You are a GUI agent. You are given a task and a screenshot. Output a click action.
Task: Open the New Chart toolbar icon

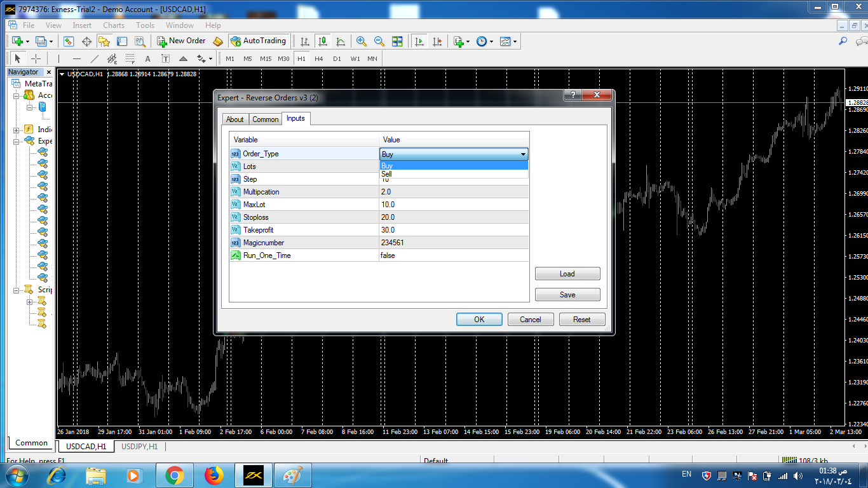click(17, 41)
